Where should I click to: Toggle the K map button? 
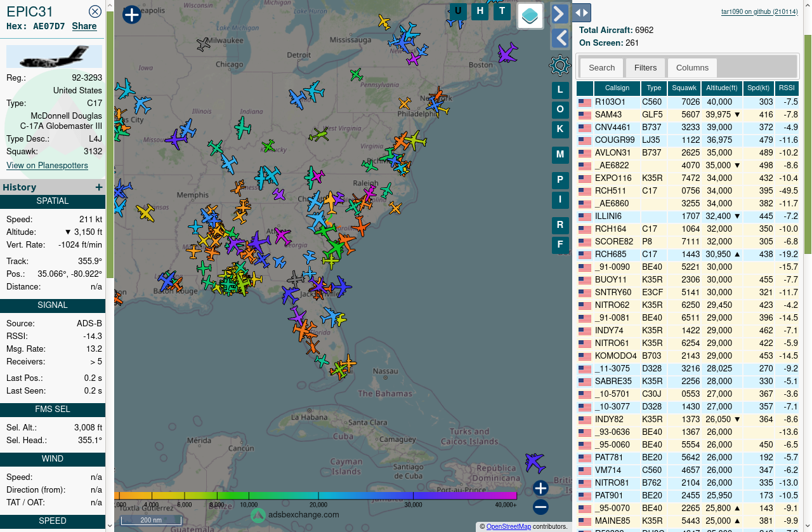tap(560, 129)
